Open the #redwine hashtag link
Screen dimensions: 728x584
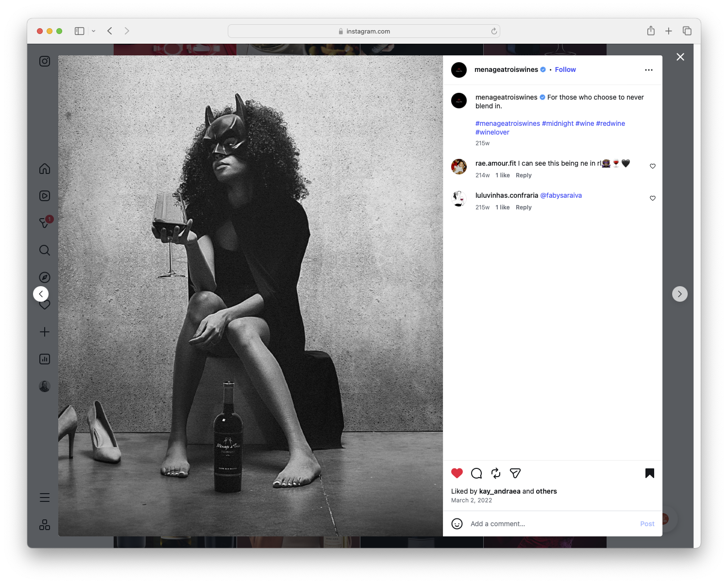(610, 123)
